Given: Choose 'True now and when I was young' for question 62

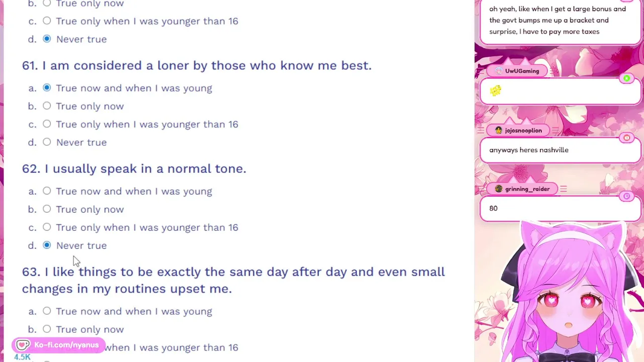Looking at the screenshot, I should (x=47, y=191).
